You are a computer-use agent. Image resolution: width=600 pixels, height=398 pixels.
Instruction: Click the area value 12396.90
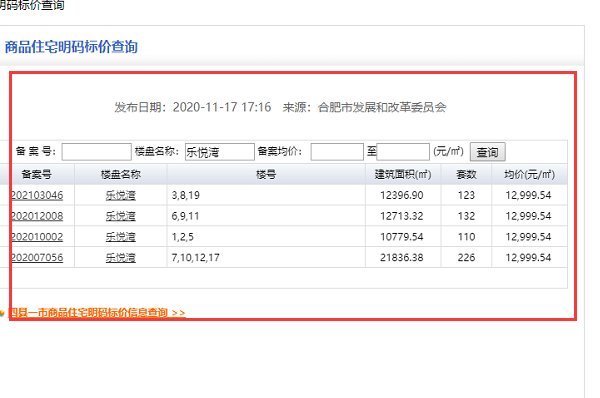[402, 195]
